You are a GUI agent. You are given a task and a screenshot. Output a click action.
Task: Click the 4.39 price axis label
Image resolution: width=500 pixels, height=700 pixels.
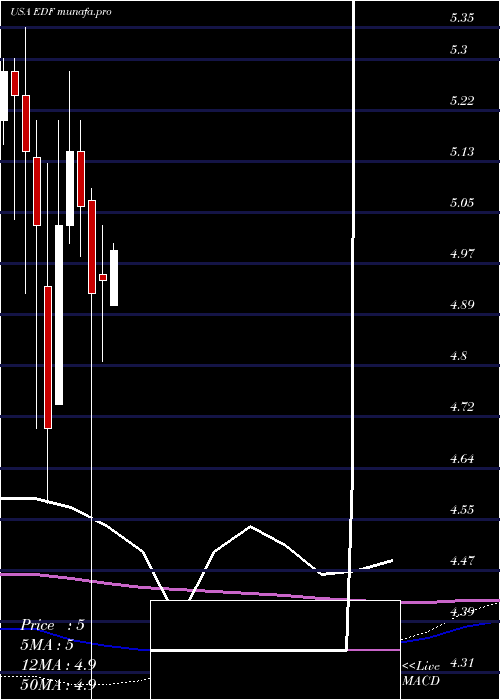click(x=462, y=612)
